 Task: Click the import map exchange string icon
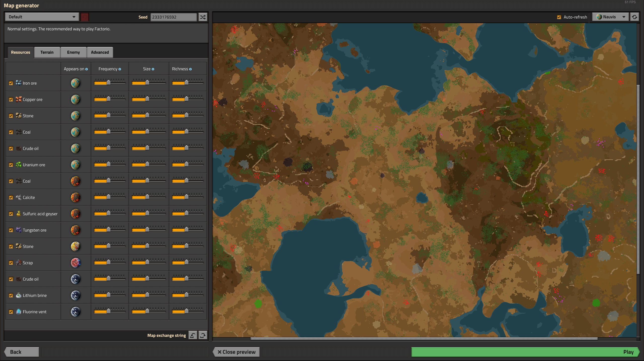click(193, 335)
